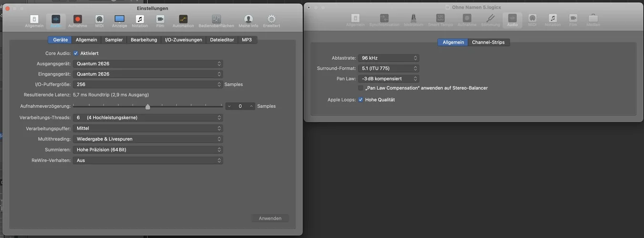Open the Film settings icon
This screenshot has height=238, width=644.
(160, 21)
